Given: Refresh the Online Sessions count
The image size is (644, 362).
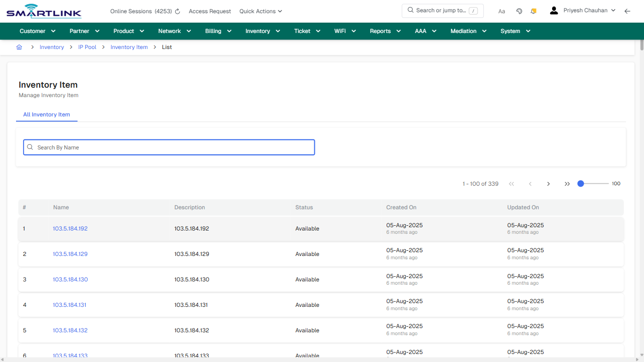Looking at the screenshot, I should click(x=177, y=11).
